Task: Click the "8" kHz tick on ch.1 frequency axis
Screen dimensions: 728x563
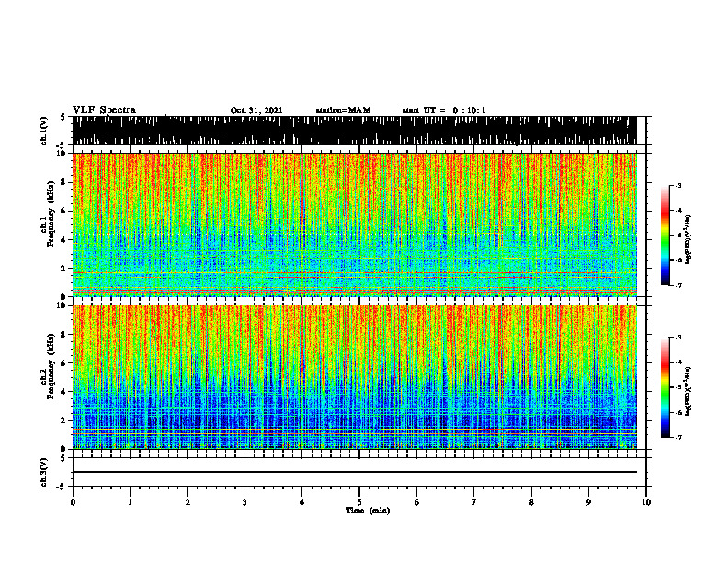Action: [x=64, y=182]
